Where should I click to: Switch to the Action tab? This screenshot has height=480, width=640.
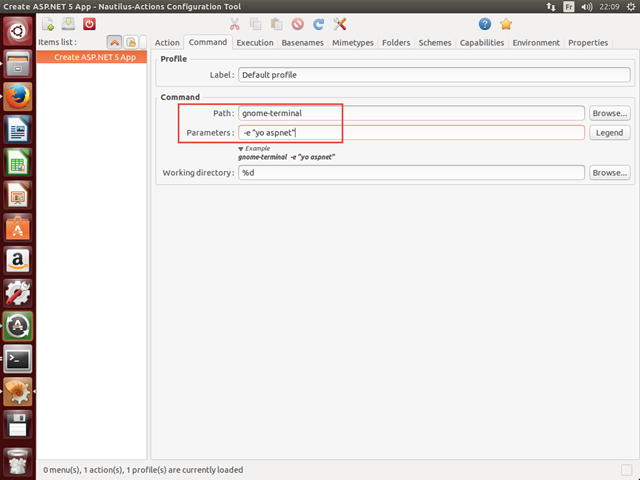click(167, 42)
